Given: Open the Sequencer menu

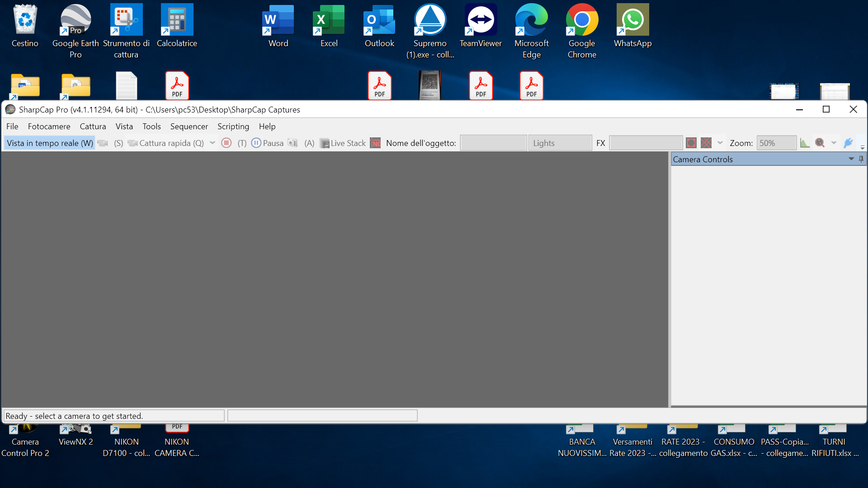Looking at the screenshot, I should point(189,127).
